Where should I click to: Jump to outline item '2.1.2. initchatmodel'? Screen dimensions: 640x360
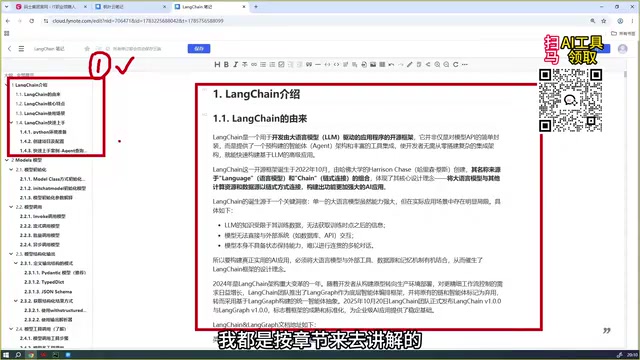pyautogui.click(x=53, y=188)
